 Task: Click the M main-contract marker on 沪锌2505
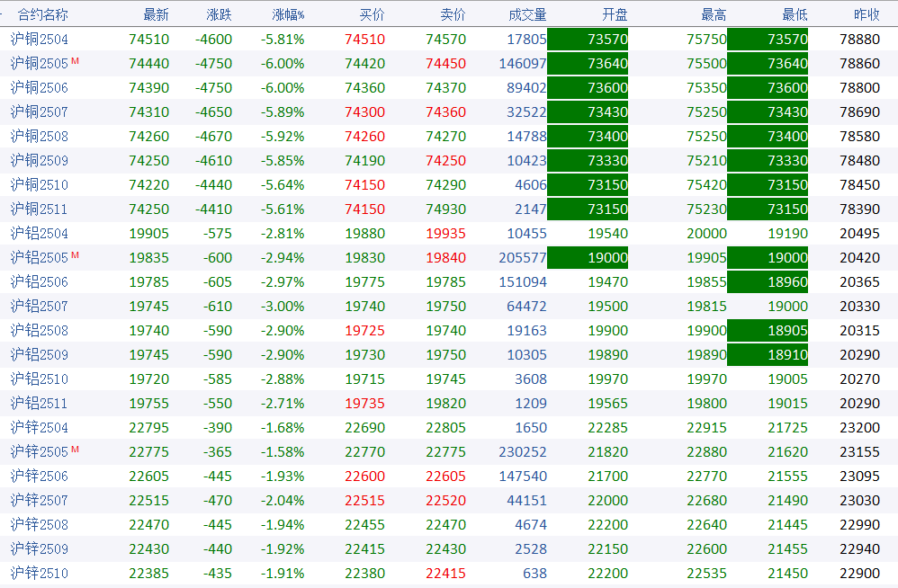[75, 449]
